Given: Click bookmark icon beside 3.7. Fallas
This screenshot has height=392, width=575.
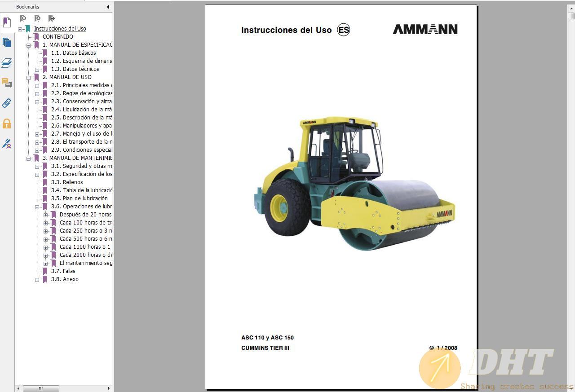Looking at the screenshot, I should pyautogui.click(x=45, y=271).
